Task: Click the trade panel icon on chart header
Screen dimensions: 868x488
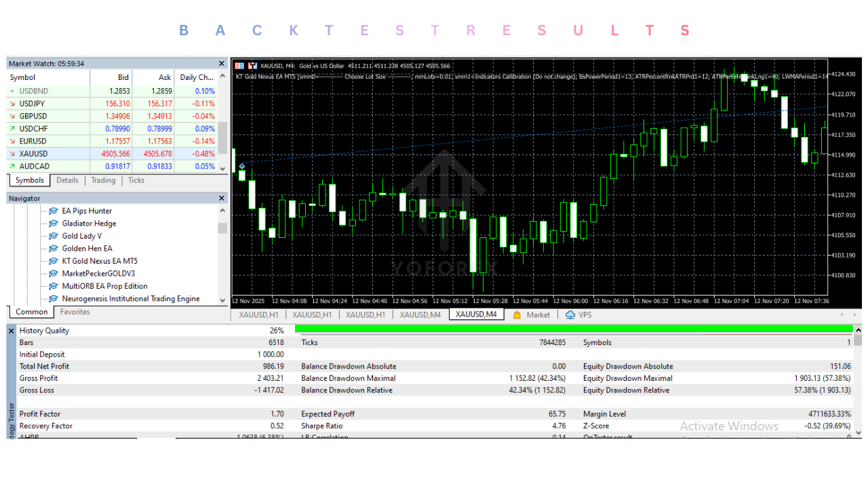Action: point(239,66)
